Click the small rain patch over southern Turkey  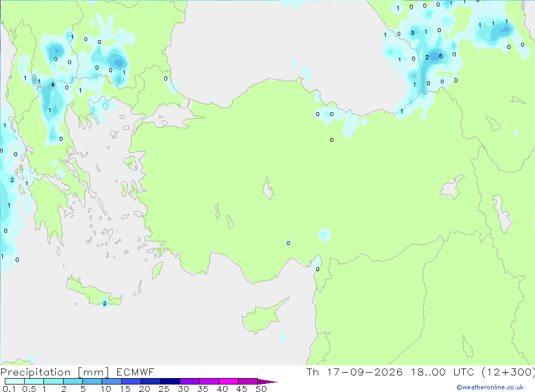tap(325, 234)
